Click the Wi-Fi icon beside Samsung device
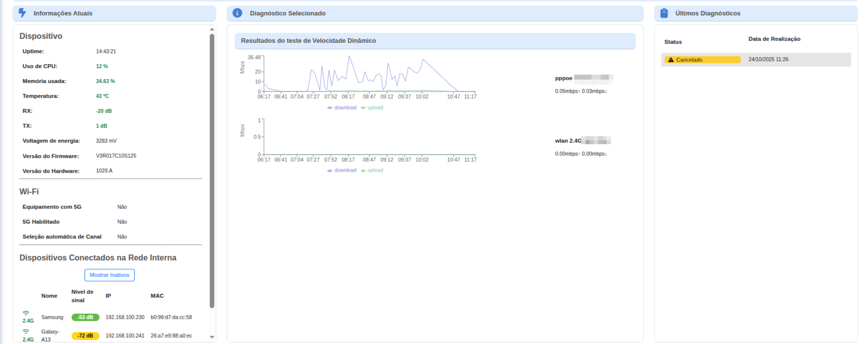Image resolution: width=868 pixels, height=344 pixels. tap(26, 313)
